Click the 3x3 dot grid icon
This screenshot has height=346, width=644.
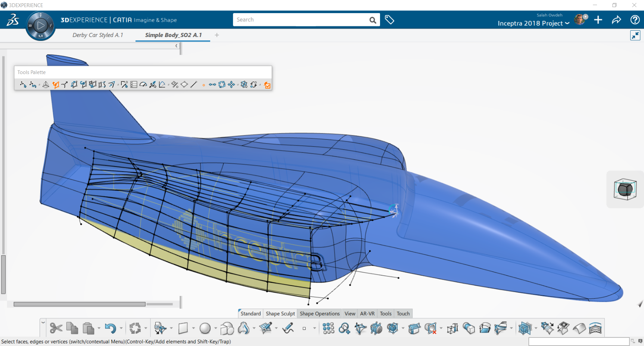coord(328,328)
